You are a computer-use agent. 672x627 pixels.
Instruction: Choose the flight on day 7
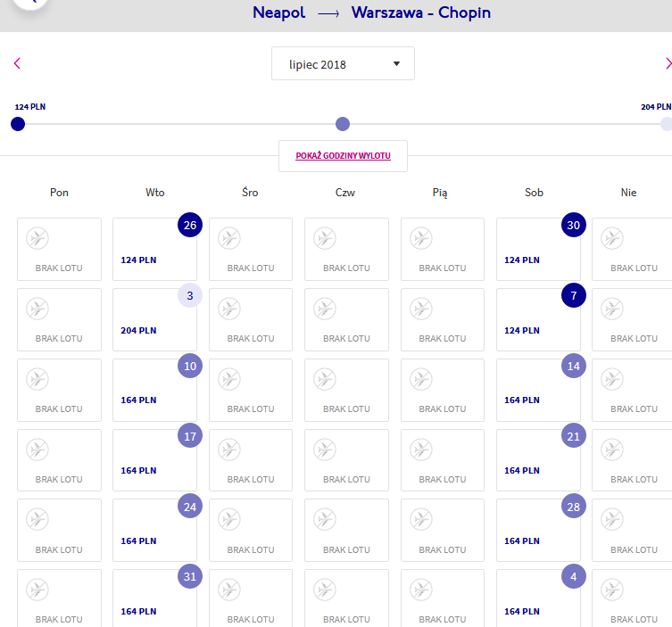538,319
